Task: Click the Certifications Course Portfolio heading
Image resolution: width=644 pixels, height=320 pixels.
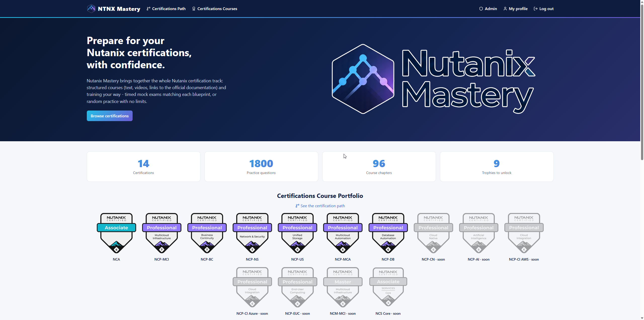Action: [320, 196]
